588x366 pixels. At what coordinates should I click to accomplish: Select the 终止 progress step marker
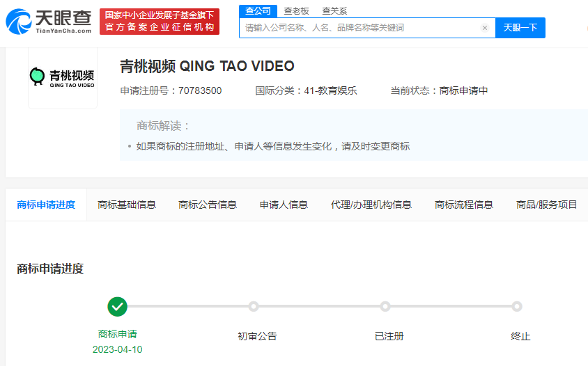click(517, 306)
